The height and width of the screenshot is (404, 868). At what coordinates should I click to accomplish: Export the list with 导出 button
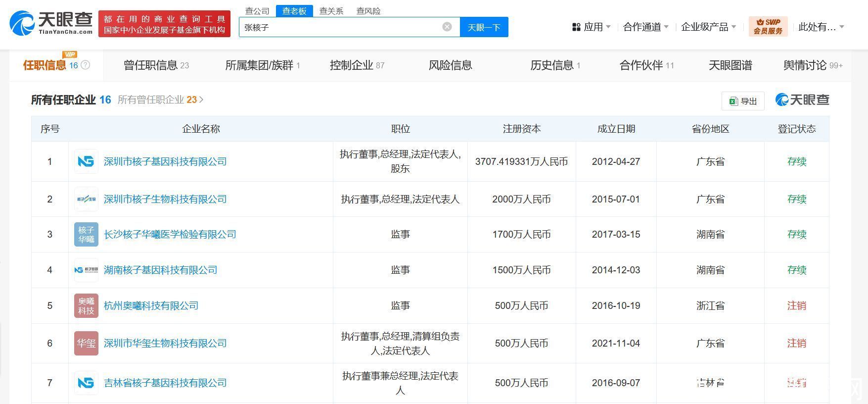click(743, 101)
